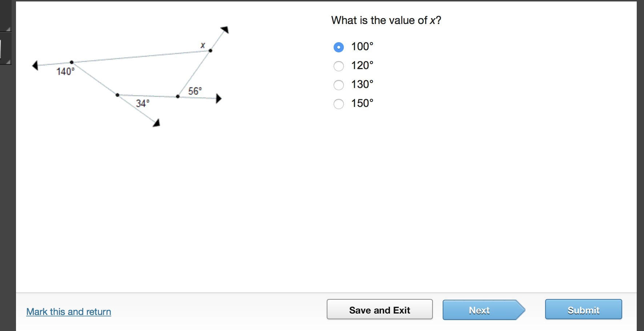Submit the quiz answers
644x331 pixels.
tap(583, 310)
